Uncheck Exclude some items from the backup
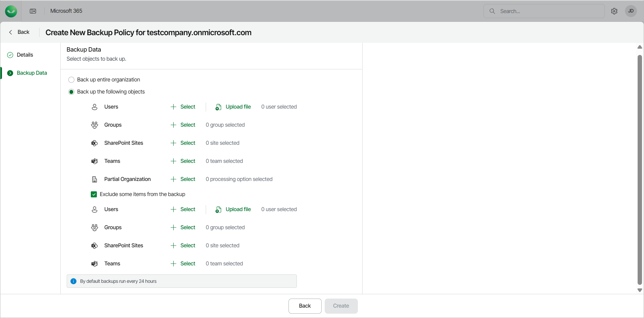 [94, 194]
